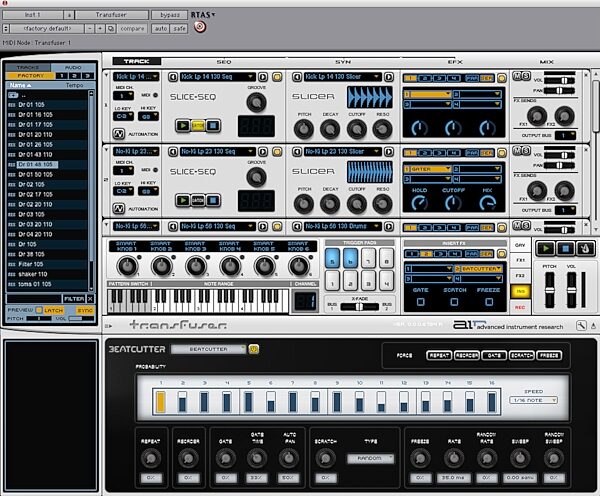Switch to the MIX tab

click(546, 62)
